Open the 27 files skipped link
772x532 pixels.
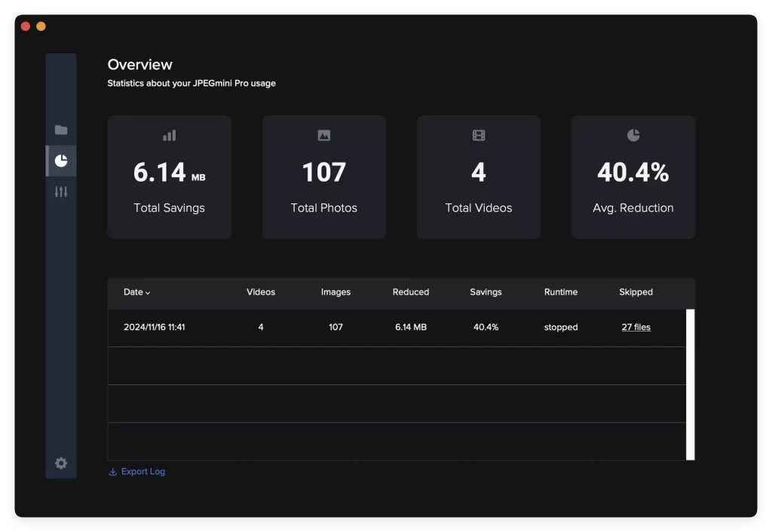point(636,327)
